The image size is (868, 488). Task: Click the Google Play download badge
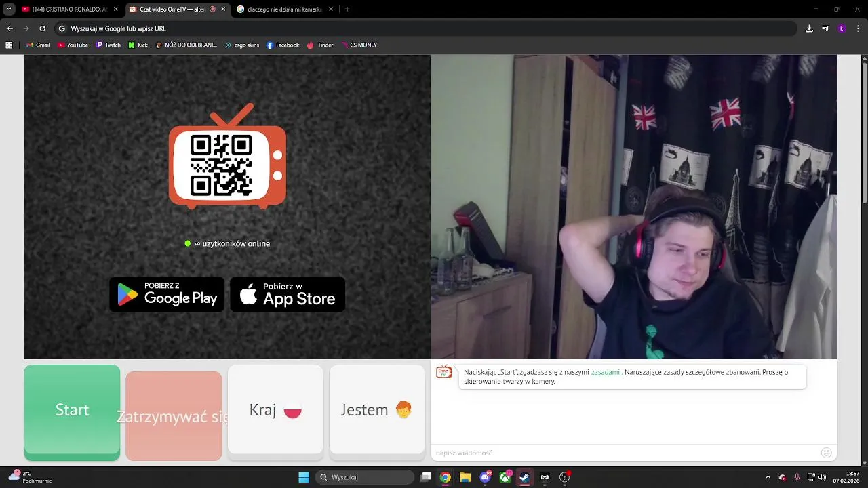pos(167,294)
